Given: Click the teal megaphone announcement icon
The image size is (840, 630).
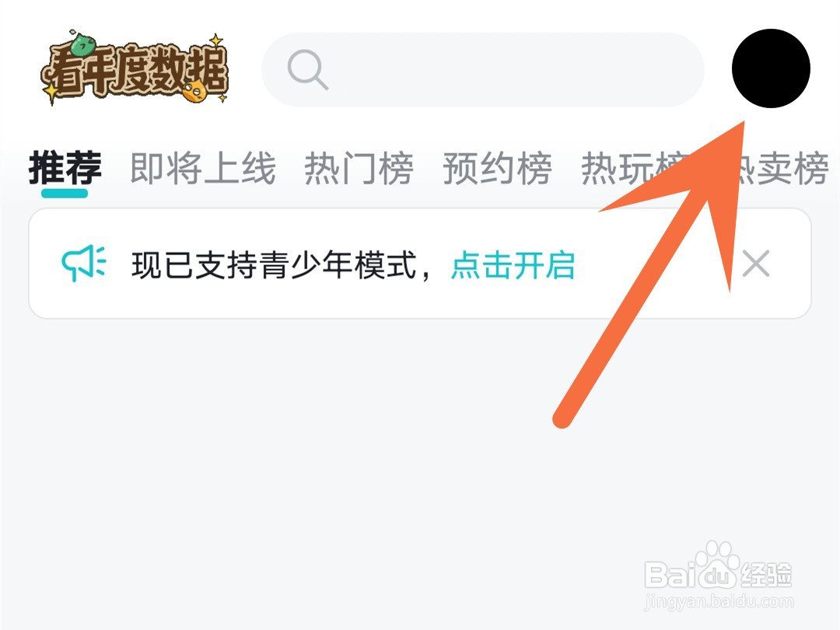Looking at the screenshot, I should (x=84, y=264).
